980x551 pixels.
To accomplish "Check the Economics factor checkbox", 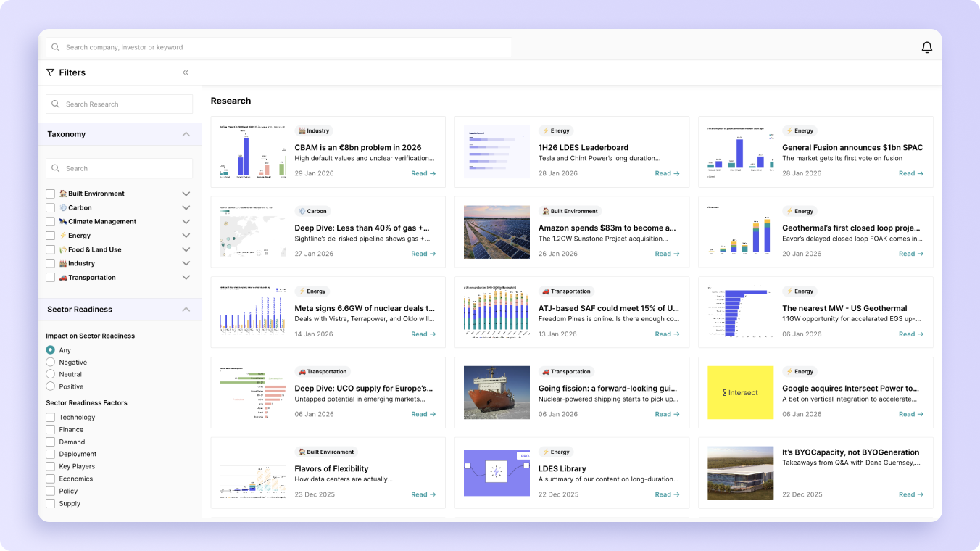I will pyautogui.click(x=51, y=479).
